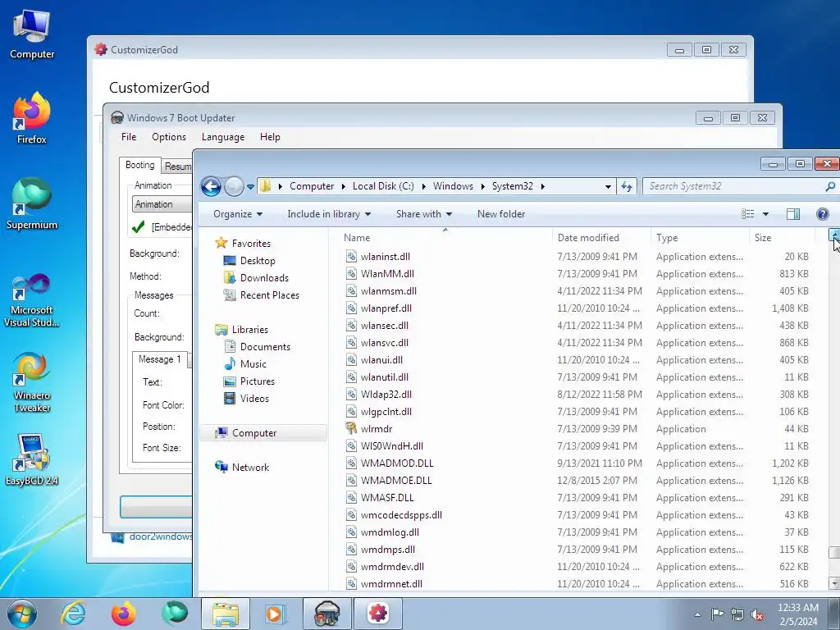Image resolution: width=840 pixels, height=630 pixels.
Task: Click the Refresh button beside the address bar
Action: (626, 186)
